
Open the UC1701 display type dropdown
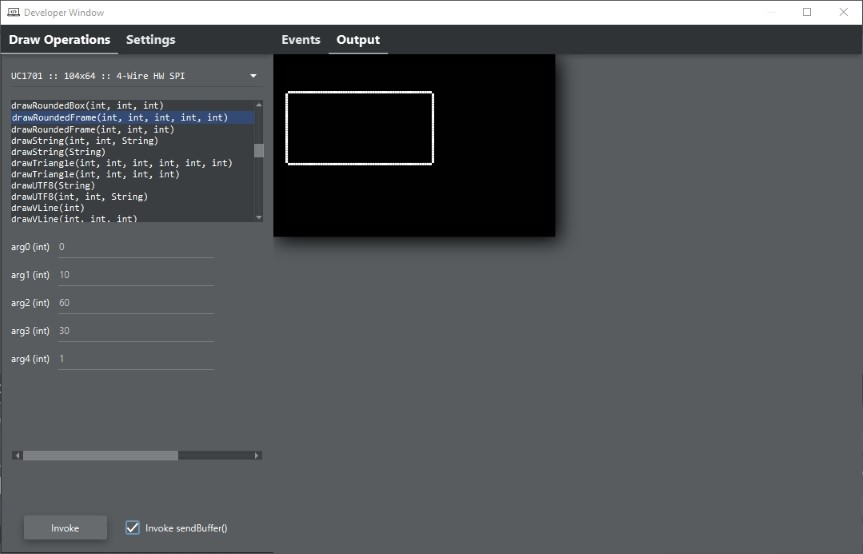135,76
